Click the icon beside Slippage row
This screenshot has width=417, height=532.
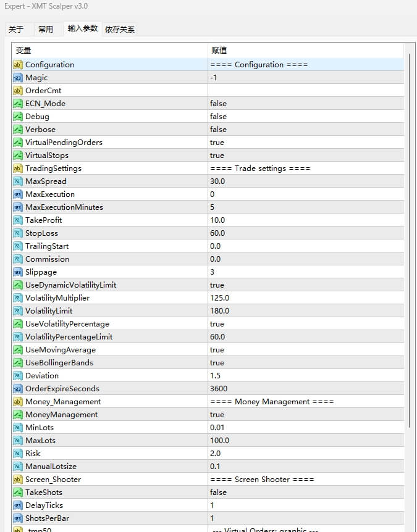pyautogui.click(x=17, y=272)
